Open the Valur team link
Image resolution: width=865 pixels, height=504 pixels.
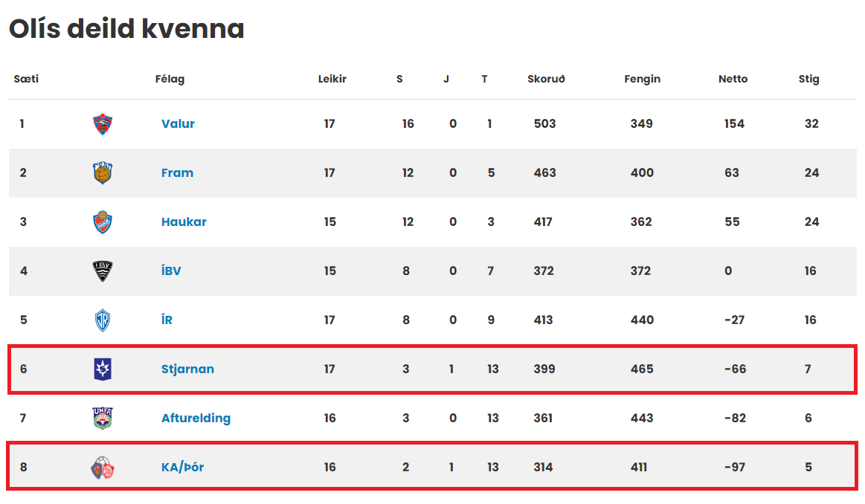pyautogui.click(x=179, y=123)
